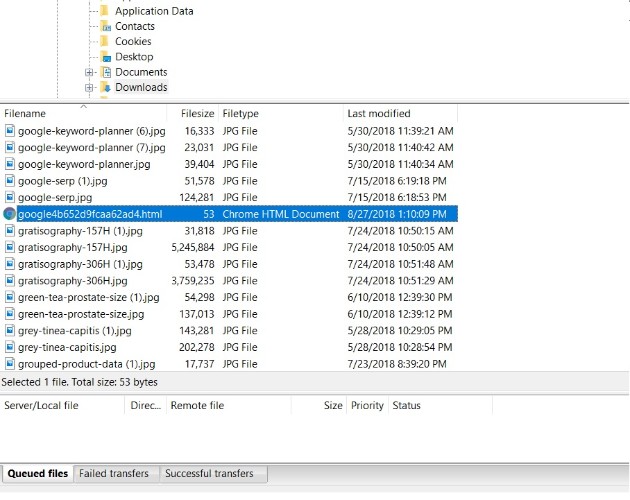Select grouped-product-data (1).jpg file

coord(86,364)
